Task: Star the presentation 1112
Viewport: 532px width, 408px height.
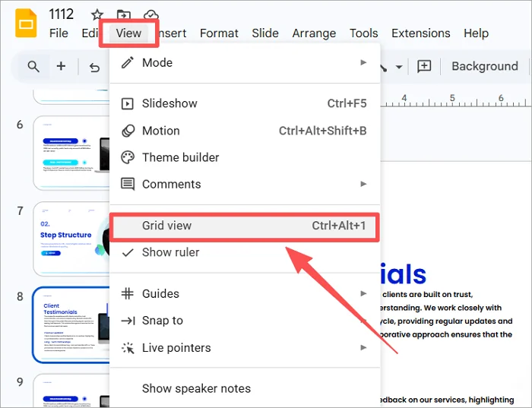Action: pos(97,14)
